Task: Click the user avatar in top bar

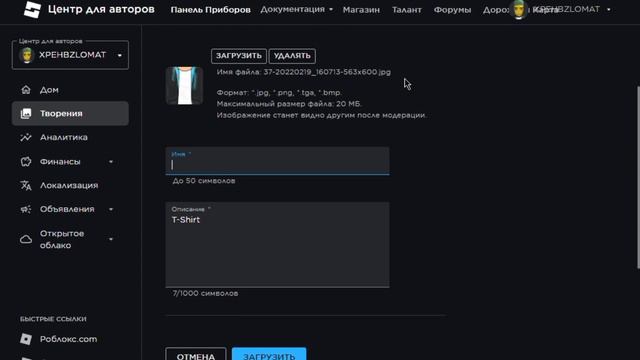Action: (519, 9)
